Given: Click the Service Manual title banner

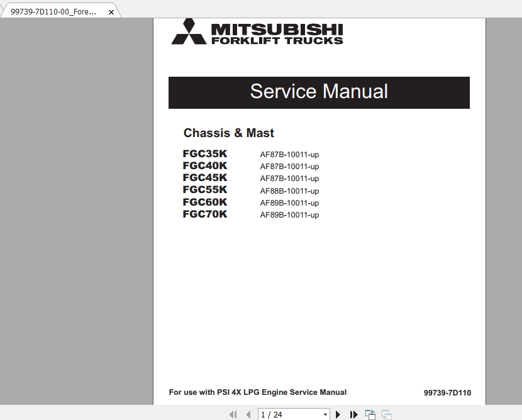Looking at the screenshot, I should coord(319,92).
